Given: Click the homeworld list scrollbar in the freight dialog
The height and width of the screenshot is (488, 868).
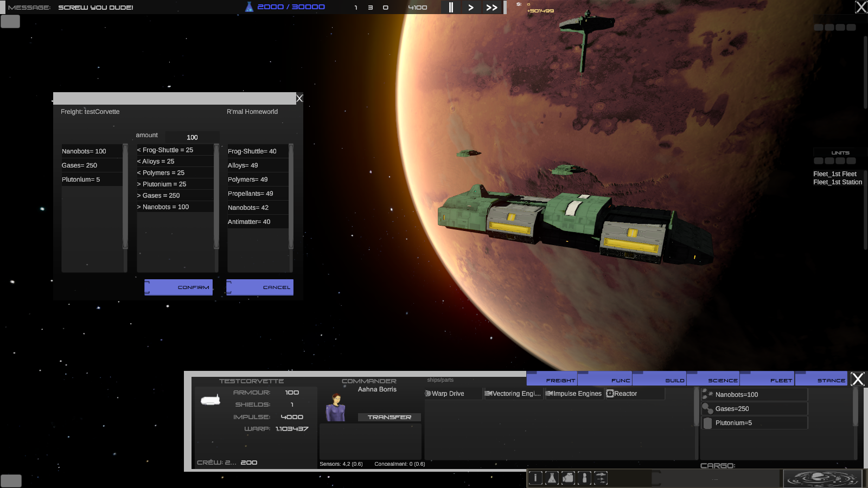Looking at the screenshot, I should pos(291,196).
